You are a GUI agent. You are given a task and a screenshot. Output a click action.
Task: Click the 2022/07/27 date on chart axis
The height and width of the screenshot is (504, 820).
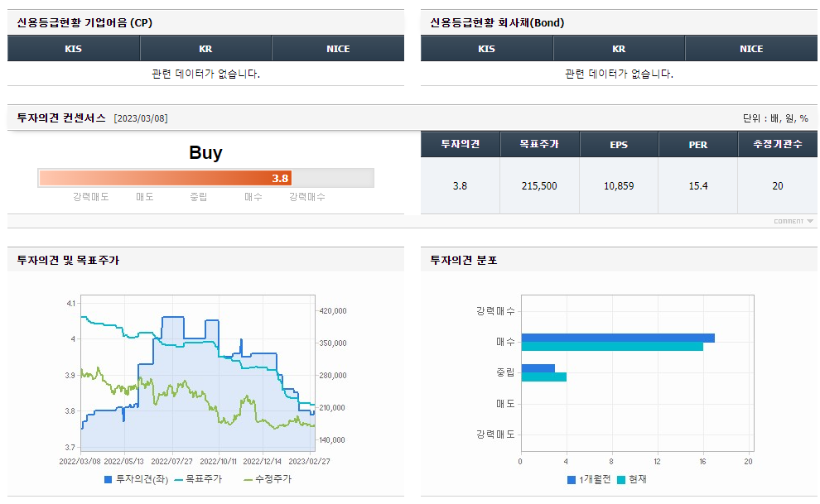(x=172, y=462)
